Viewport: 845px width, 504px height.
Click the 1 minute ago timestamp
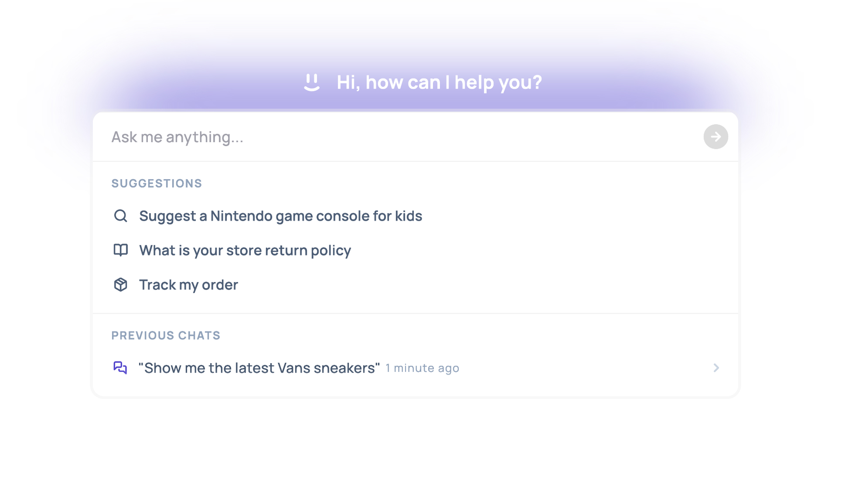[x=422, y=368]
